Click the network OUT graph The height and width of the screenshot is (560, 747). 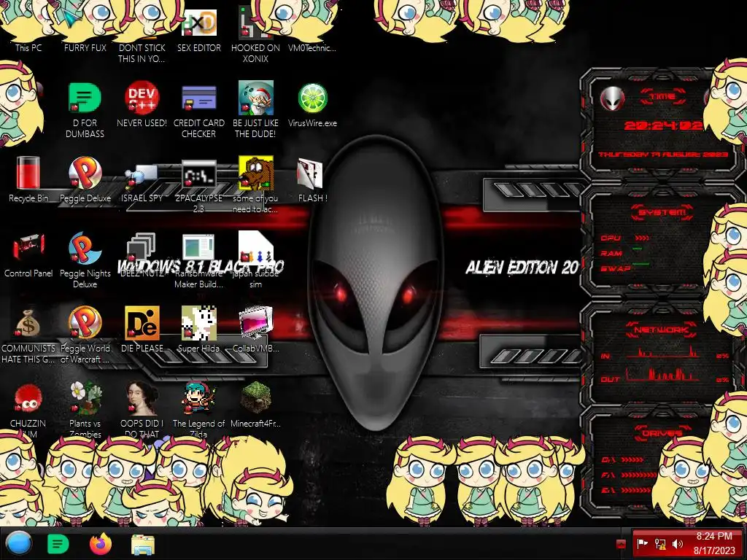(x=662, y=374)
